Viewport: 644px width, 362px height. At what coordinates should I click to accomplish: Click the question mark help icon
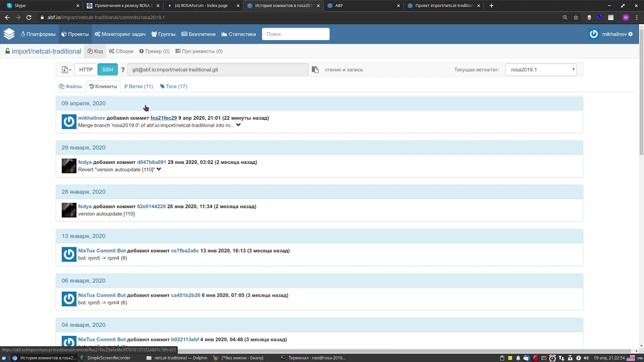123,70
